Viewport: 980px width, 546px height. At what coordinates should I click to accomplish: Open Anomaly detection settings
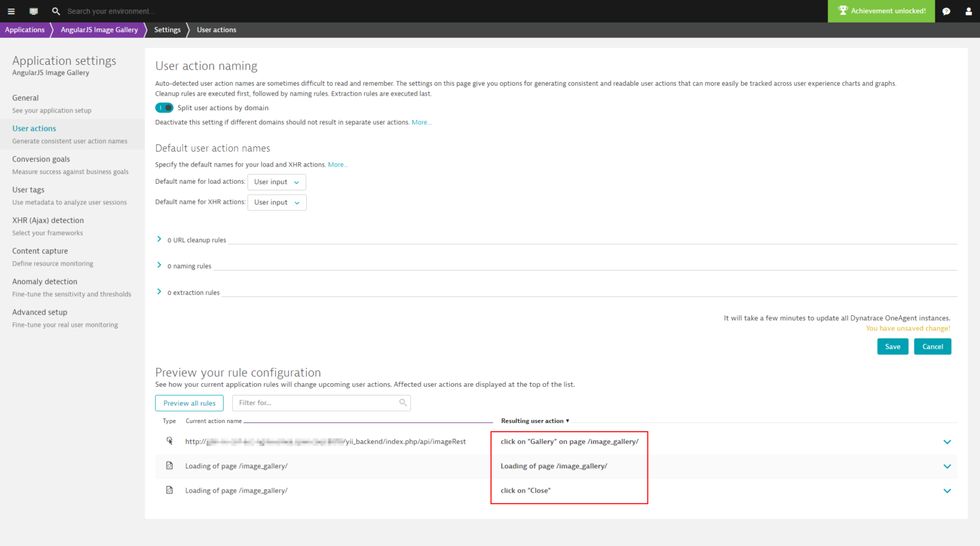(72, 287)
